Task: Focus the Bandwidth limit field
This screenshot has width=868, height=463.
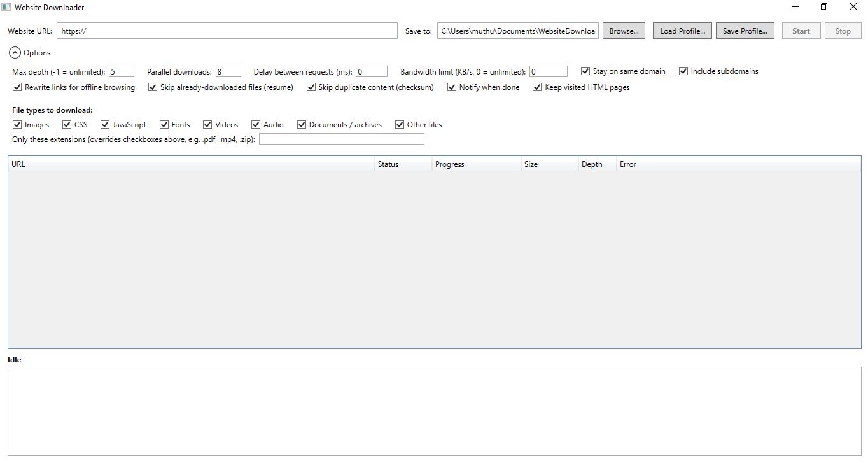Action: click(x=549, y=72)
